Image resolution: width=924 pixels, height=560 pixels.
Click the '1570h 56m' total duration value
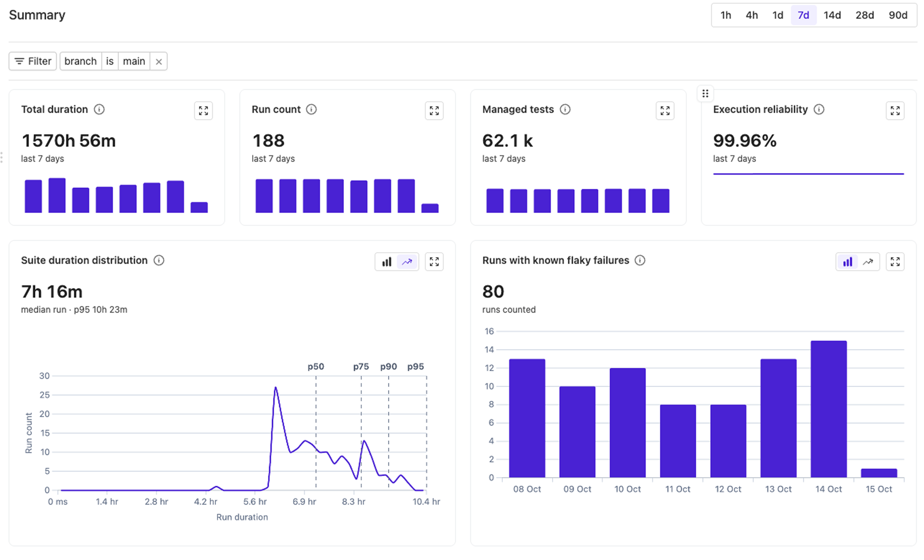click(69, 141)
